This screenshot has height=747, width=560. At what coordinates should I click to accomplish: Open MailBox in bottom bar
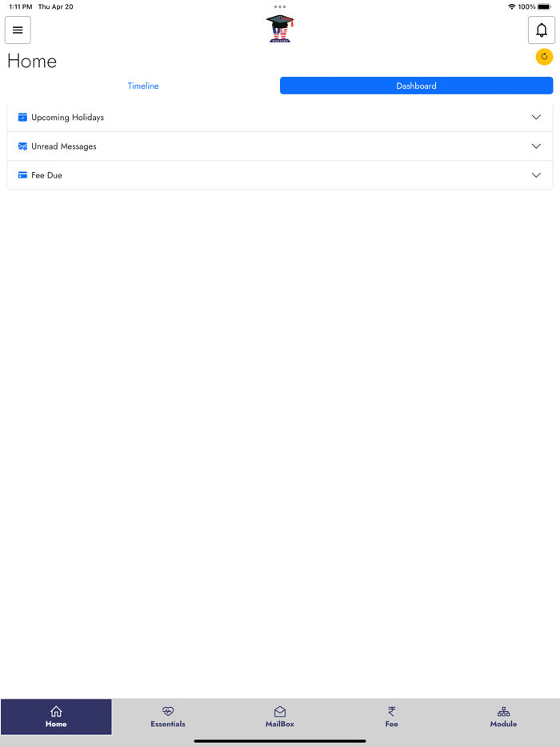[x=280, y=717]
